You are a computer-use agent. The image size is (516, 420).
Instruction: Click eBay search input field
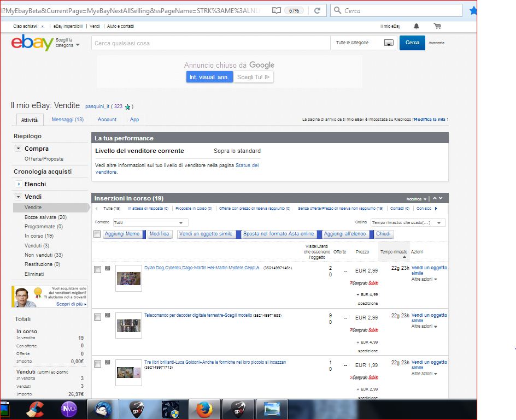click(x=210, y=43)
